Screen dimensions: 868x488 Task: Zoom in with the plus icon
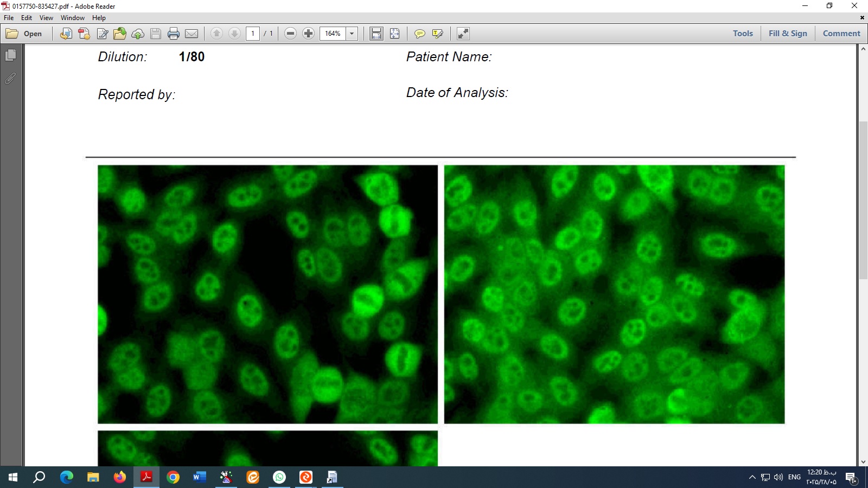[x=308, y=34]
